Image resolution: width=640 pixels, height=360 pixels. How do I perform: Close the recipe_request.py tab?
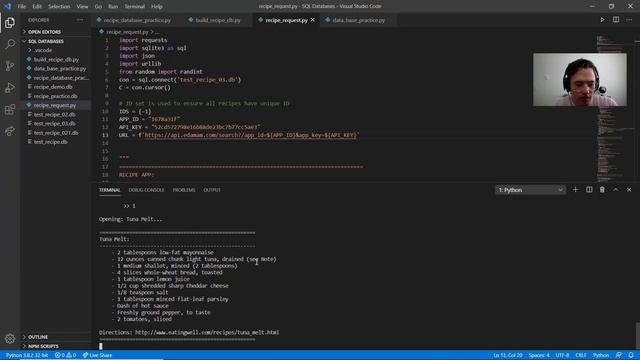click(313, 20)
